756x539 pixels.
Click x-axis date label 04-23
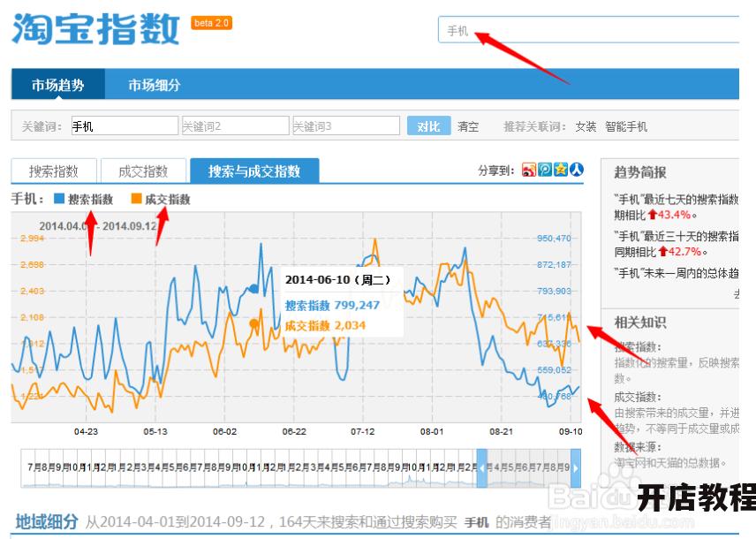click(86, 431)
